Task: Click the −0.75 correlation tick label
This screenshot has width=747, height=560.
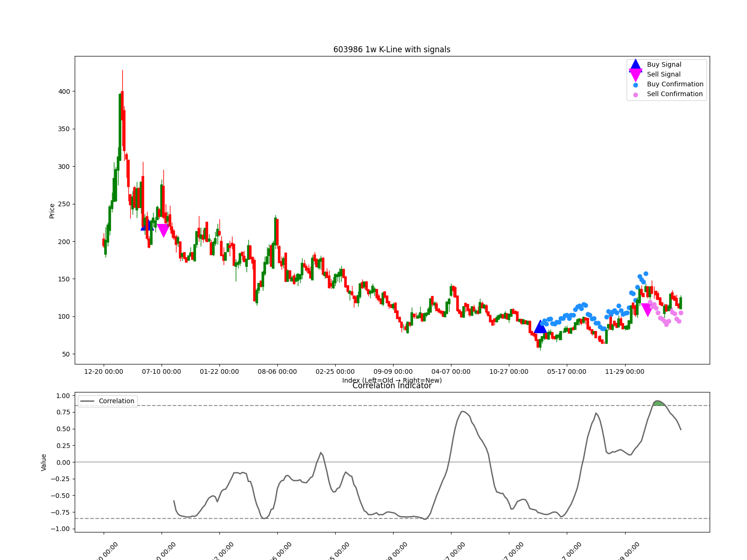Action: pyautogui.click(x=60, y=512)
